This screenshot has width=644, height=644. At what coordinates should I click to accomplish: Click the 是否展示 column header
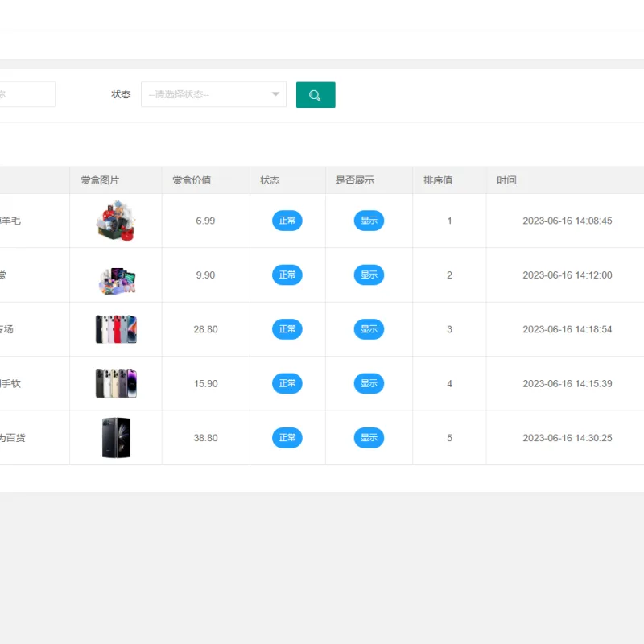click(355, 180)
